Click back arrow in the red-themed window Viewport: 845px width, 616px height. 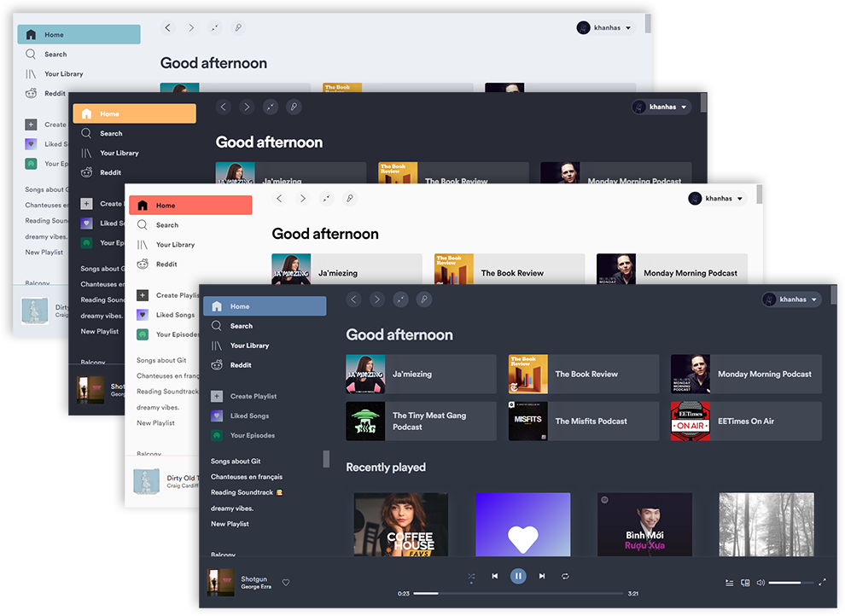click(279, 199)
